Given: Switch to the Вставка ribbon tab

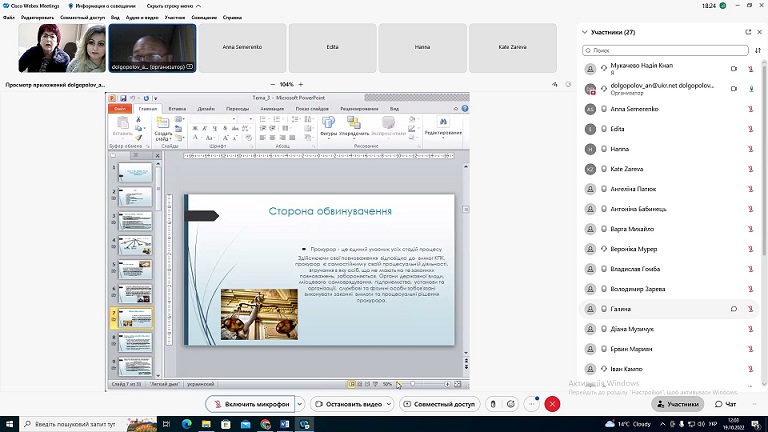Looking at the screenshot, I should (x=177, y=108).
